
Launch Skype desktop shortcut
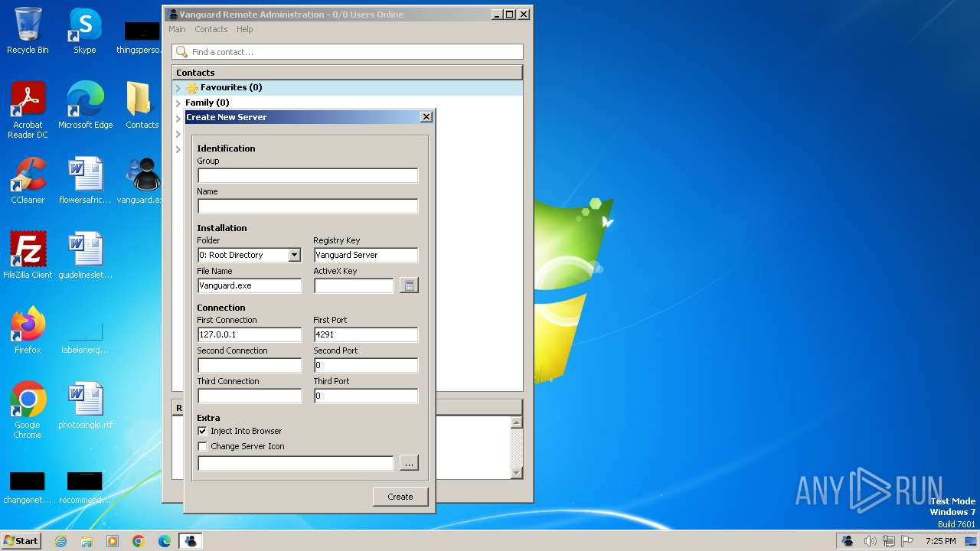click(x=85, y=31)
